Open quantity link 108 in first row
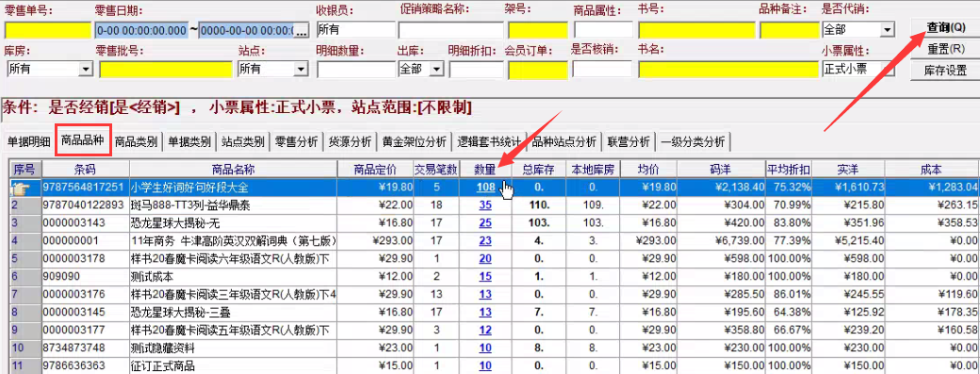The width and height of the screenshot is (980, 374). (x=486, y=187)
